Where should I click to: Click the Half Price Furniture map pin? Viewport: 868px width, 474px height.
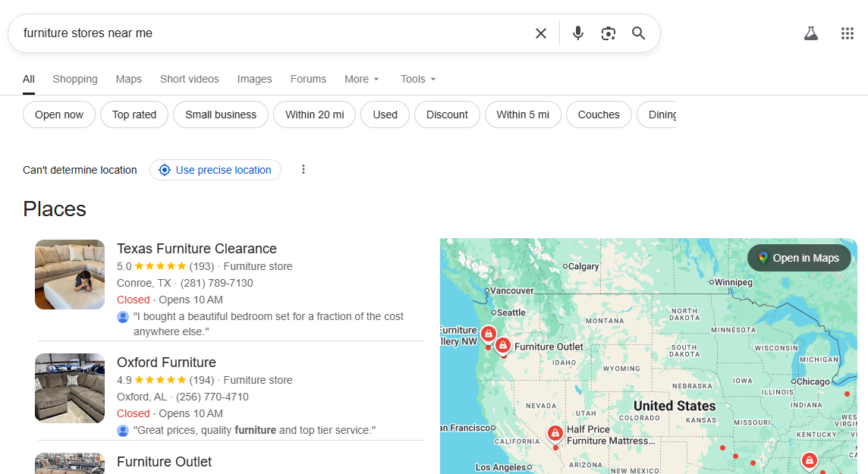(x=555, y=434)
